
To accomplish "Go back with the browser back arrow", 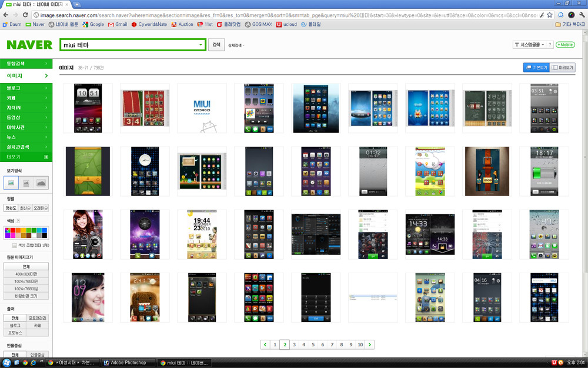I will [6, 15].
